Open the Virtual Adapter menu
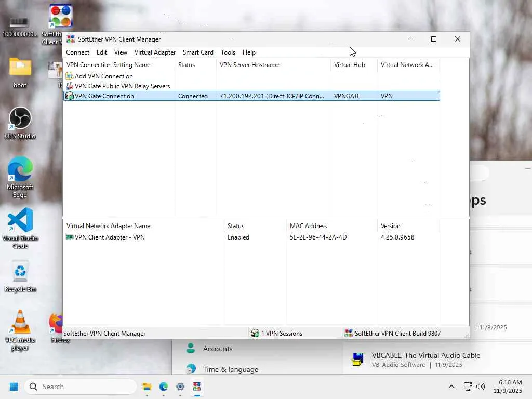532x399 pixels. point(155,52)
